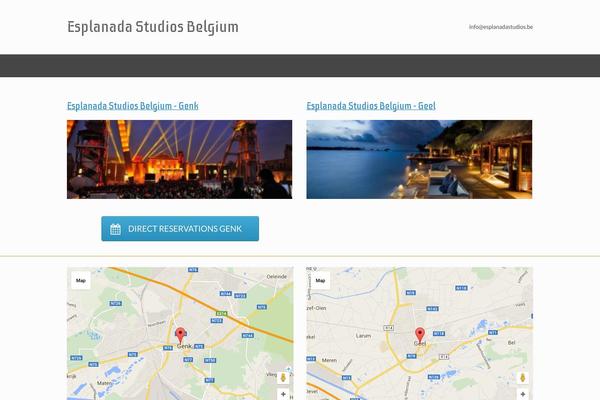
Task: Click Esplanada Studios Belgium site title
Action: [x=153, y=27]
